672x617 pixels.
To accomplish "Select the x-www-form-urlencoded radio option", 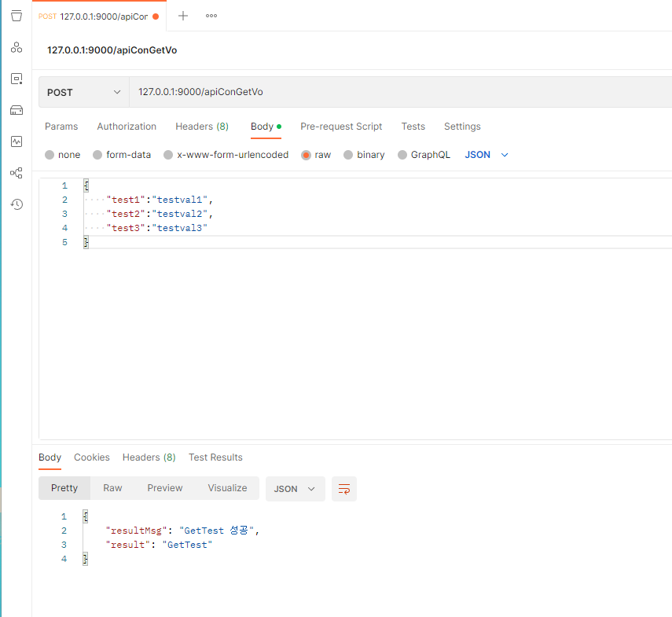I will tap(168, 155).
